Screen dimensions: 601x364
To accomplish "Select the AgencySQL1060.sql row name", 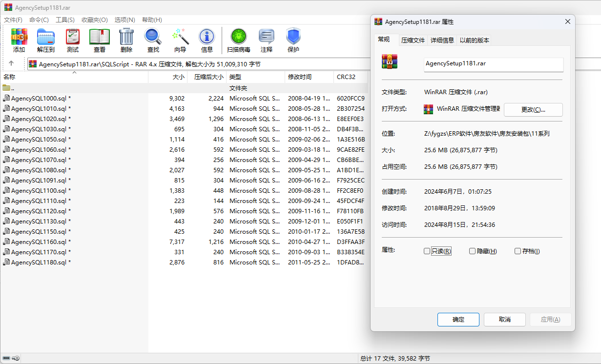I will pyautogui.click(x=41, y=149).
